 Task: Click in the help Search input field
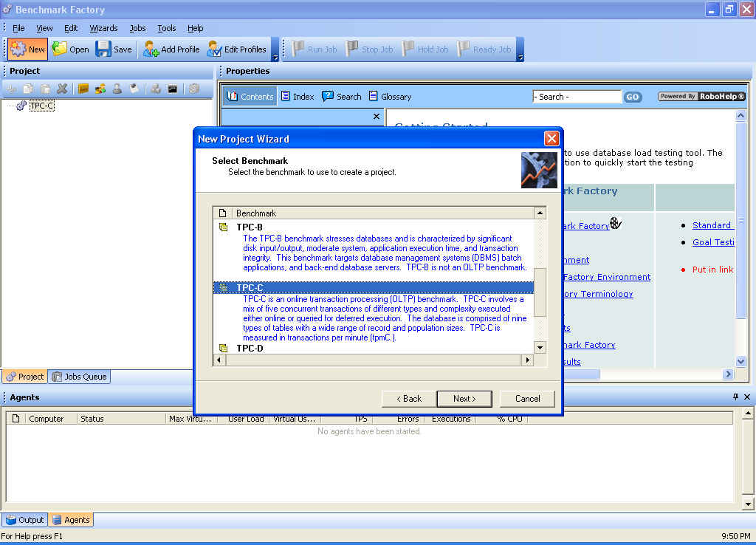(577, 97)
